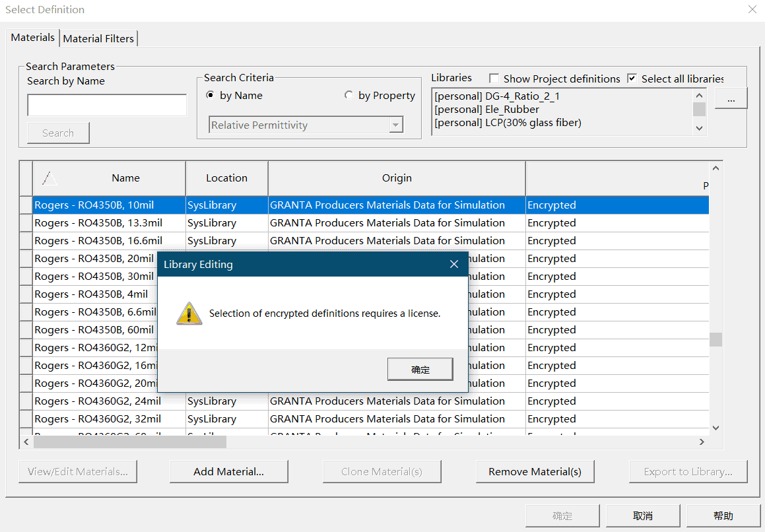
Task: Sort materials by Name column
Action: pyautogui.click(x=110, y=178)
